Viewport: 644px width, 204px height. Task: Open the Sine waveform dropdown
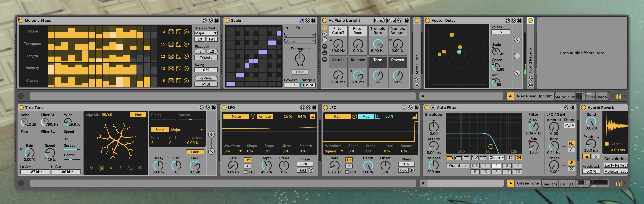pyautogui.click(x=233, y=151)
